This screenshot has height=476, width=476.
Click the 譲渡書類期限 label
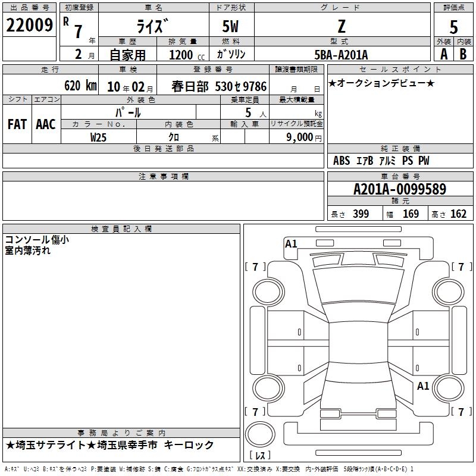[x=296, y=70]
